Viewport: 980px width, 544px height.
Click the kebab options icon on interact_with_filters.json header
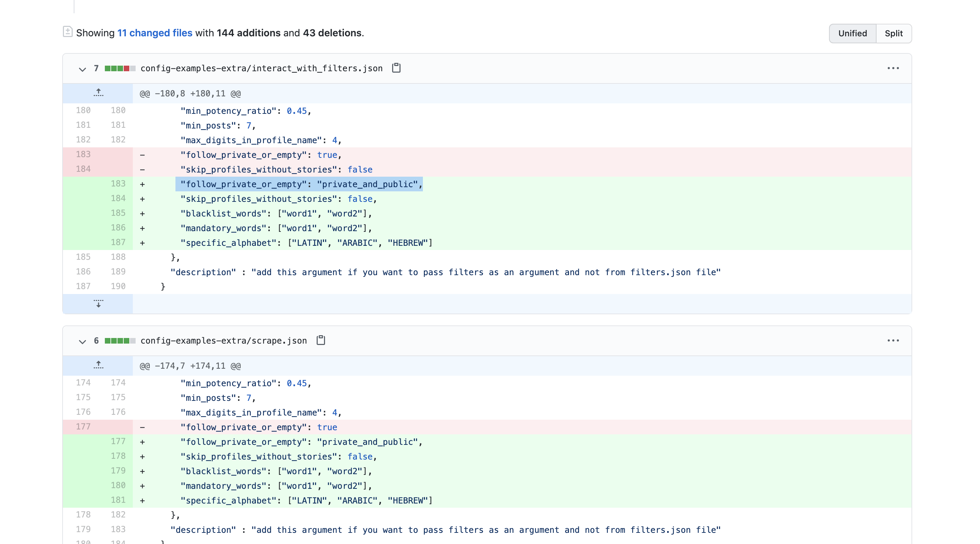893,68
